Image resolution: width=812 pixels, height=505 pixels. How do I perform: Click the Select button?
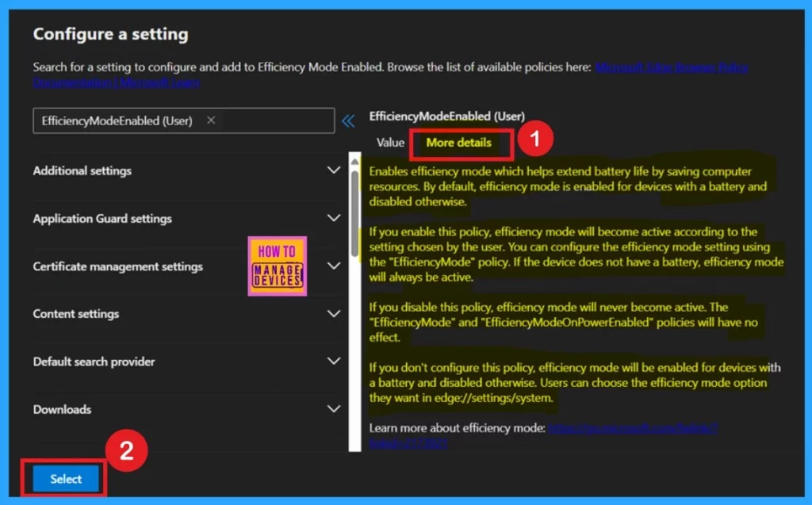(66, 479)
